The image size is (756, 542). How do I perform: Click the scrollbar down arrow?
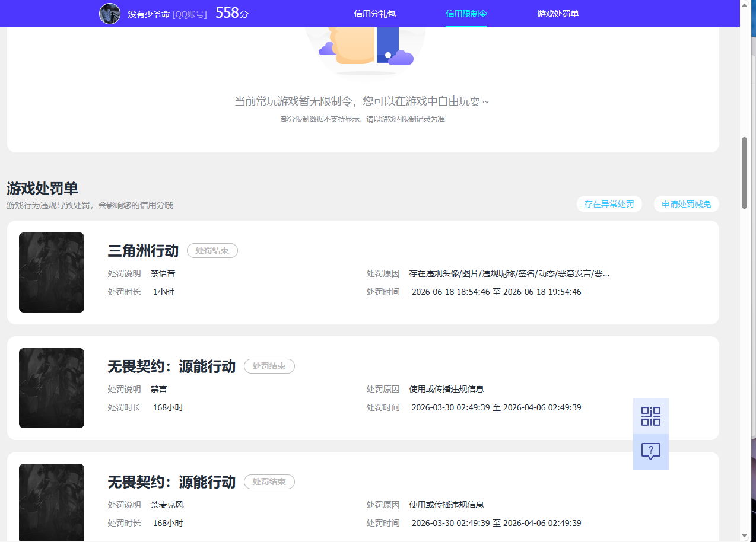pos(744,535)
